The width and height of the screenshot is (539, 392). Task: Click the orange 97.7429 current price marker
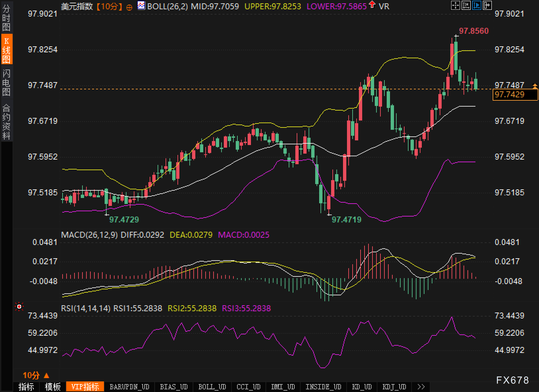coord(515,95)
